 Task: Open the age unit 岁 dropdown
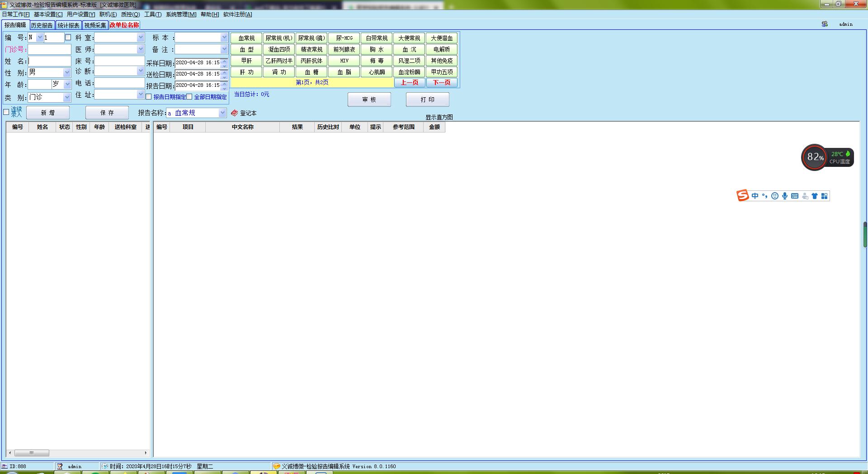click(x=67, y=84)
